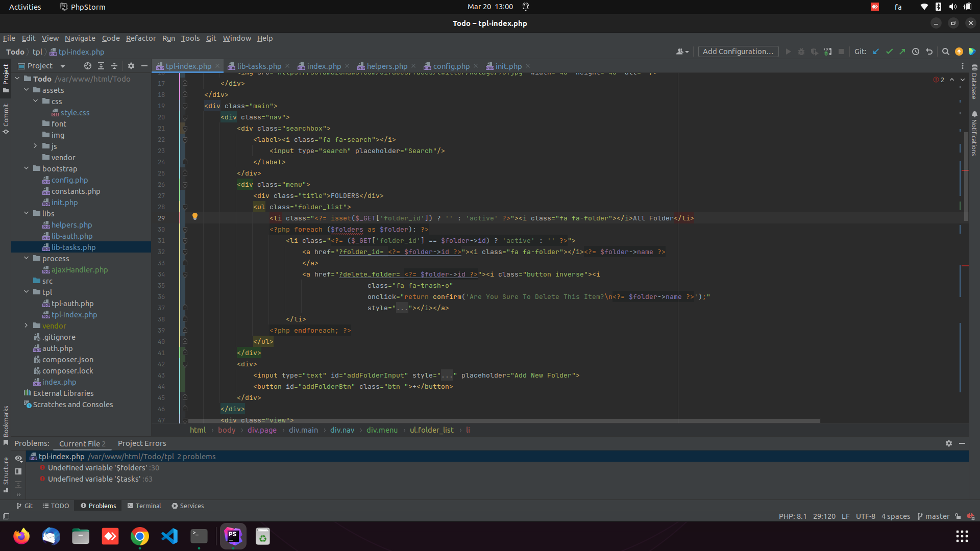980x551 pixels.
Task: Open Problems panel settings gear
Action: 949,443
